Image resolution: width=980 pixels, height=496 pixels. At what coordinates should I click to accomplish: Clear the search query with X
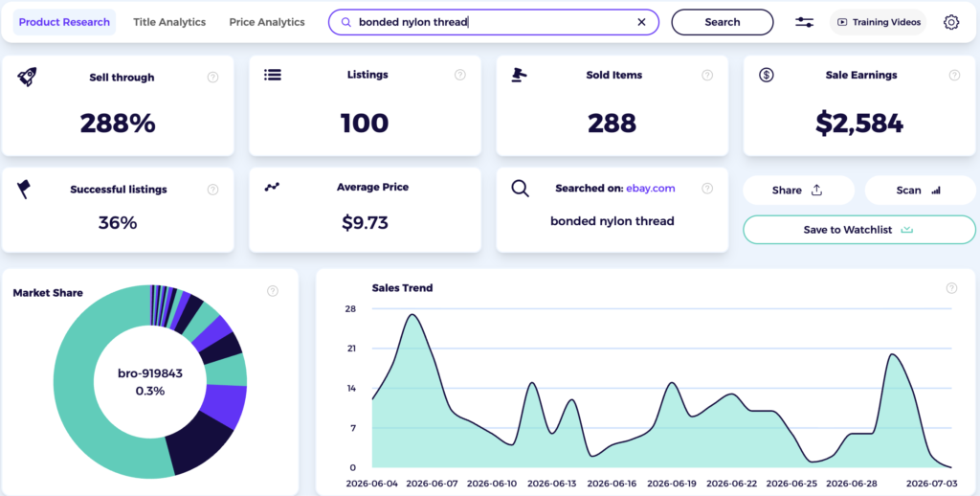coord(641,22)
